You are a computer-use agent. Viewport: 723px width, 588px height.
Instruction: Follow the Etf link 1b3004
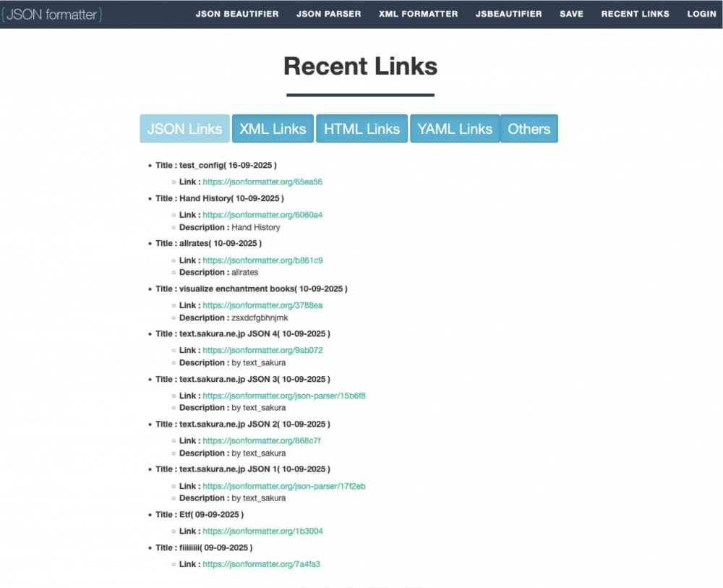262,531
